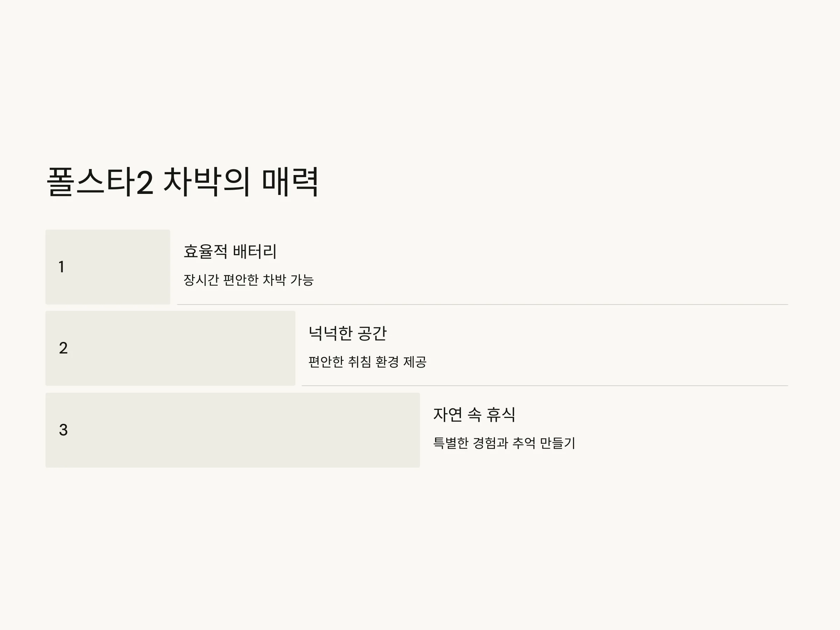This screenshot has height=630, width=840.
Task: Click the heading 자연 속 휴식
Action: click(x=474, y=414)
